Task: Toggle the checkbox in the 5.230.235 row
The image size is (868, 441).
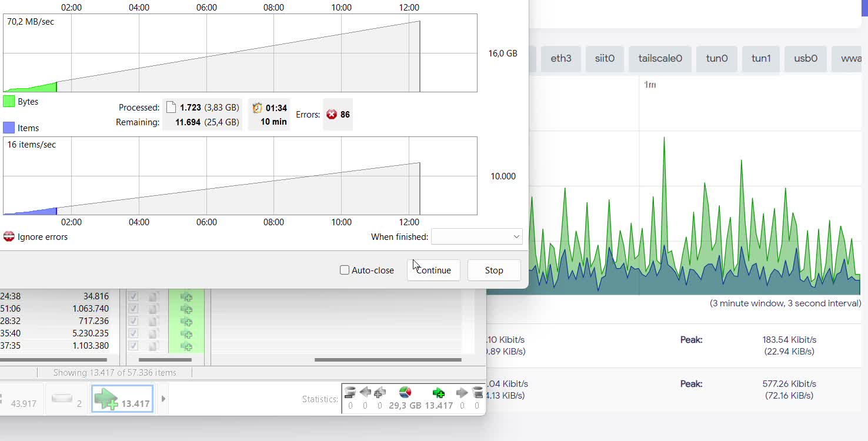Action: point(133,333)
